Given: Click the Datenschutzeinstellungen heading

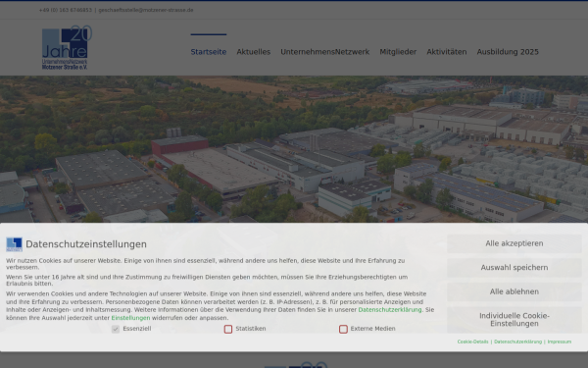Looking at the screenshot, I should pos(86,244).
